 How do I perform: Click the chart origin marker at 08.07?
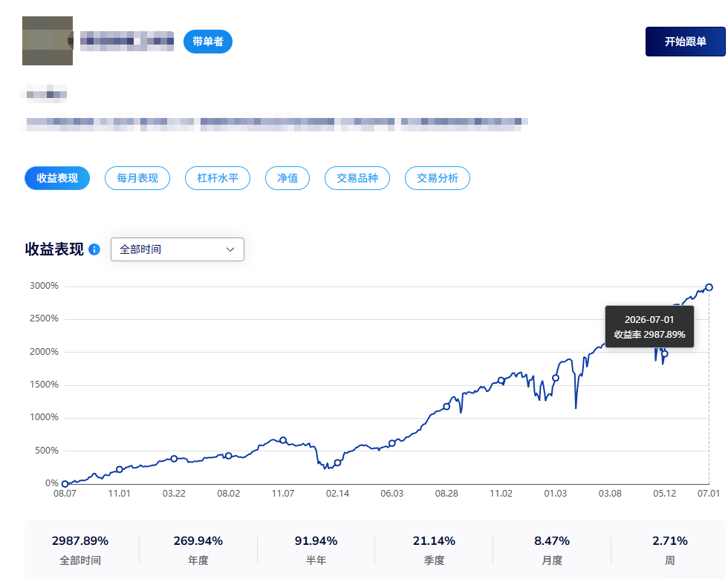click(65, 484)
